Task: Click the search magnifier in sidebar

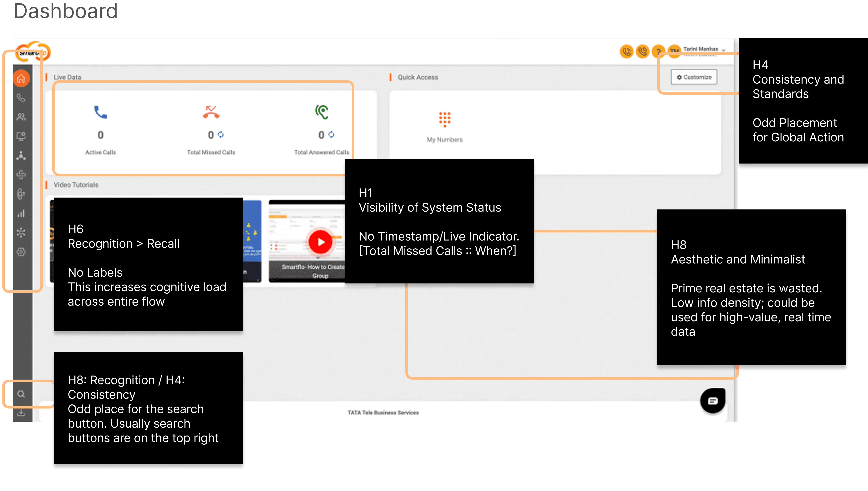Action: coord(21,394)
